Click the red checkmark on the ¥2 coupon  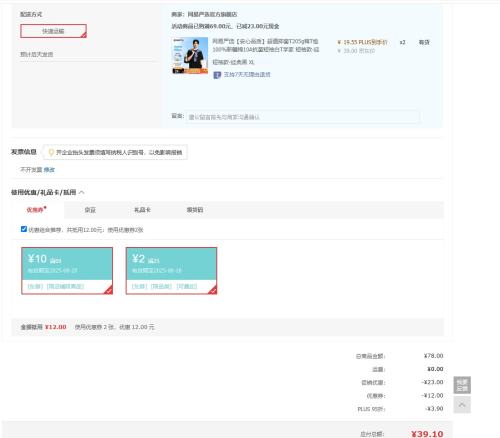212,290
